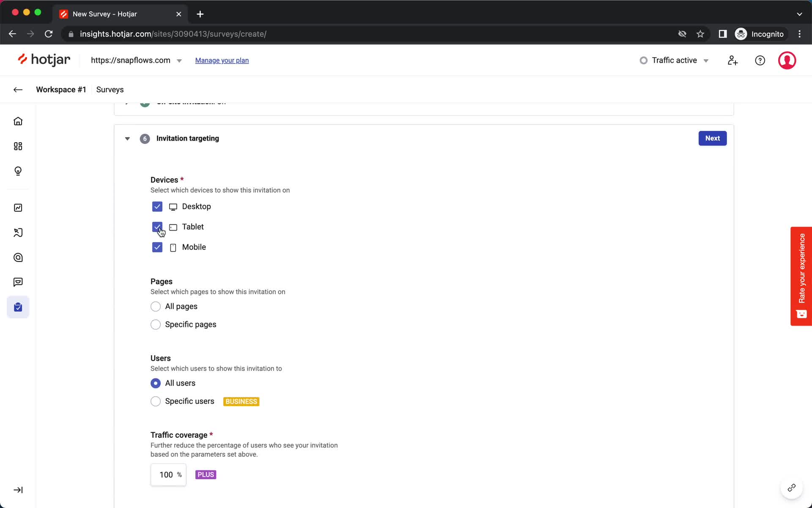Disable the Desktop device checkbox

pos(156,206)
